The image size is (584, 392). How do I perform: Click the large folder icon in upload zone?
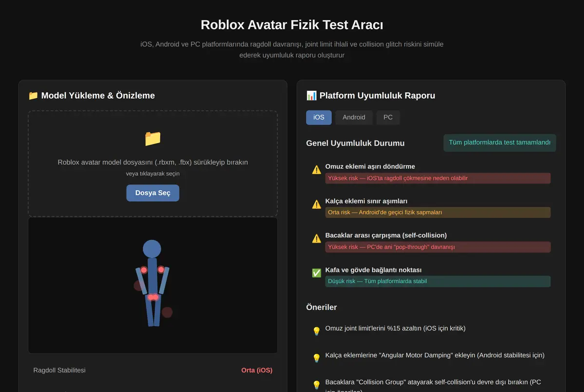coord(153,139)
